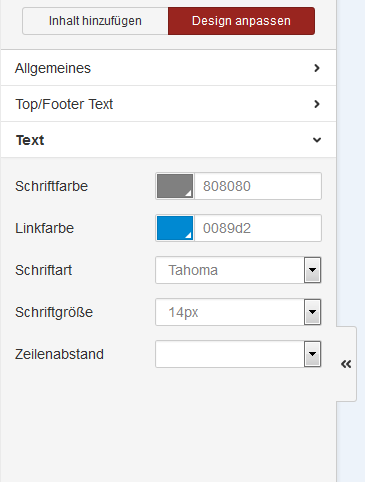Click the Schriftfarbe hex field 808080
Image resolution: width=365 pixels, height=482 pixels.
coord(258,186)
